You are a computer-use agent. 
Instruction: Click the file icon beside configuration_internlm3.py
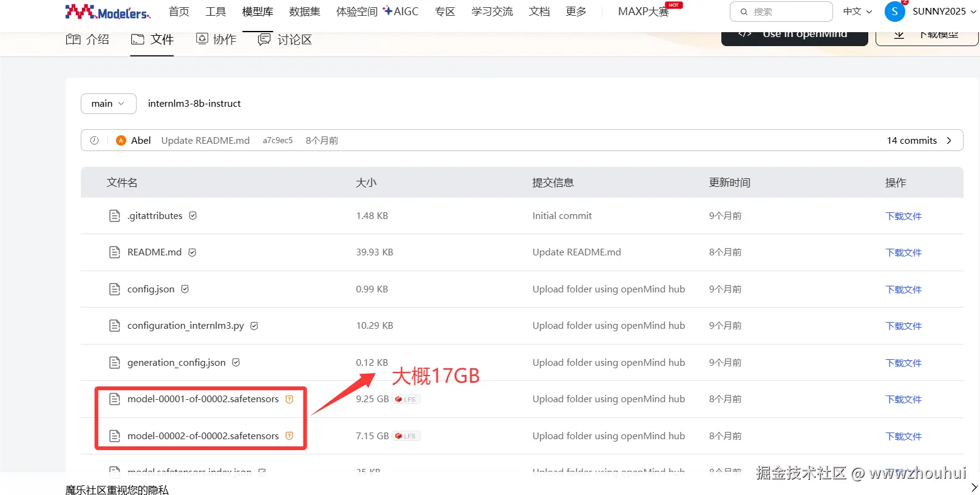click(x=114, y=326)
